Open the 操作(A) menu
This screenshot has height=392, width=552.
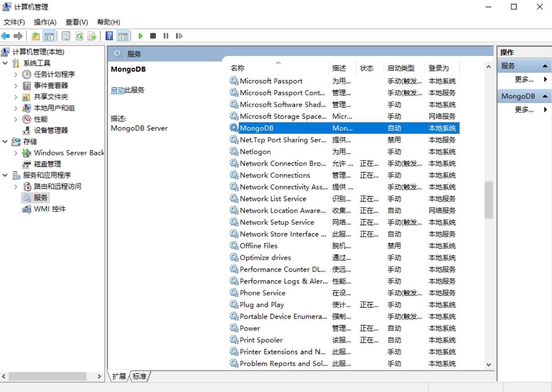[x=45, y=22]
